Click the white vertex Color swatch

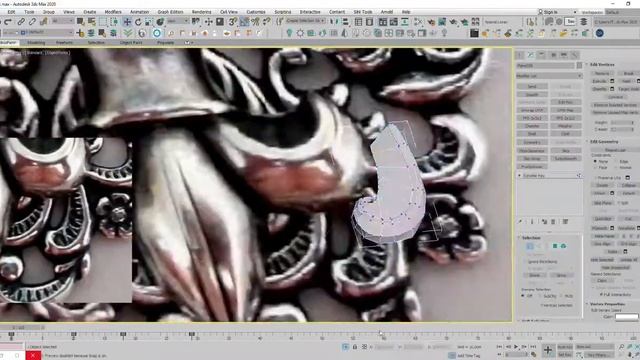tap(627, 317)
